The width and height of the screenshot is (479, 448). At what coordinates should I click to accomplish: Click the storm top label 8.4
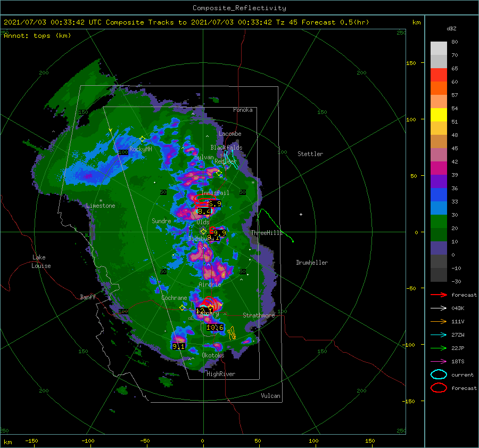point(204,211)
